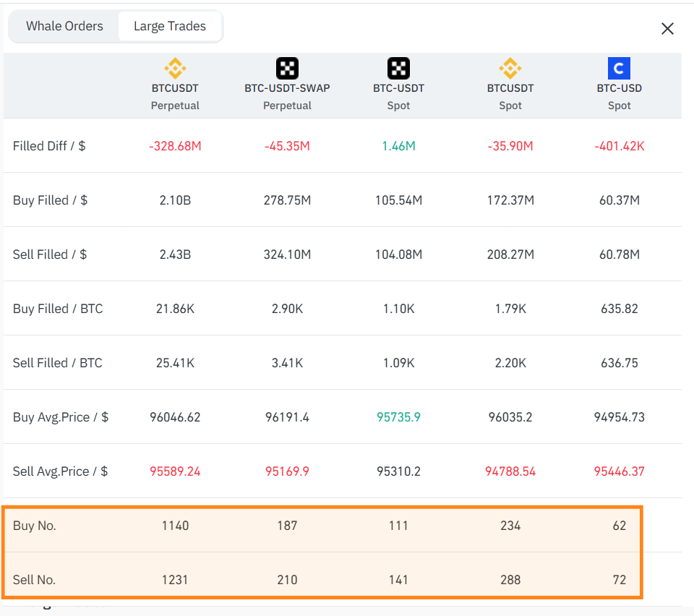Image resolution: width=694 pixels, height=616 pixels.
Task: Click the red 94788.54 sell average price
Action: pos(510,471)
